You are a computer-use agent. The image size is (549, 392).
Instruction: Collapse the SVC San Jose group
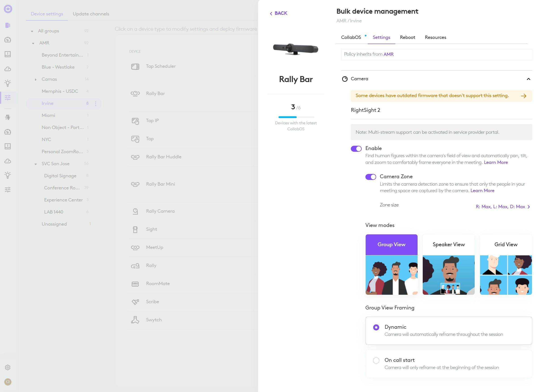[36, 164]
